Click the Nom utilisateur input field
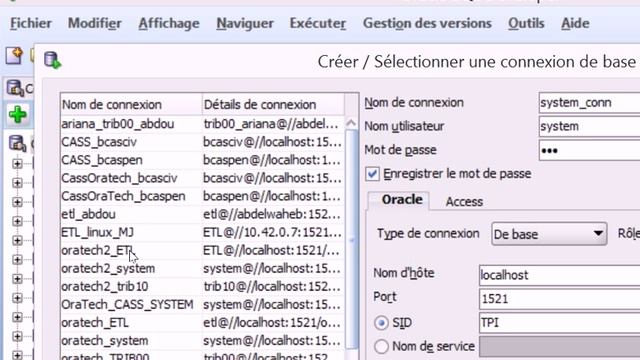The height and width of the screenshot is (360, 640). coord(589,127)
